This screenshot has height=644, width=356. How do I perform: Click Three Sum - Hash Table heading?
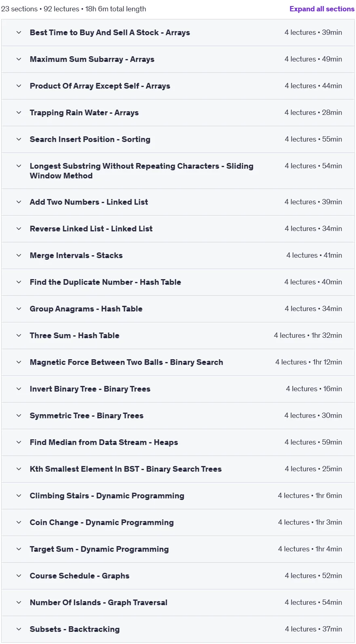(74, 335)
